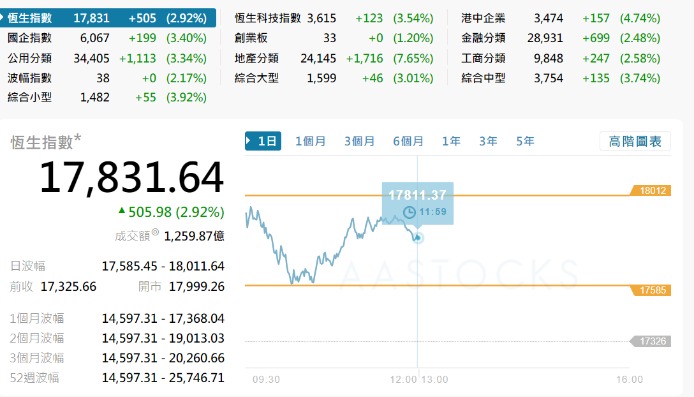The height and width of the screenshot is (397, 694).
Task: Switch chart to 1個月 period
Action: click(x=310, y=141)
